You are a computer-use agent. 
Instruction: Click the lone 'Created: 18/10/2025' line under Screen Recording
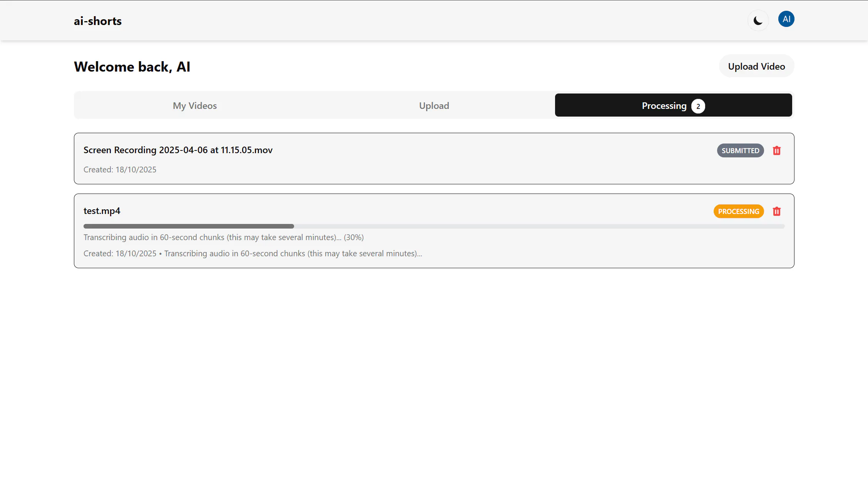click(x=120, y=170)
